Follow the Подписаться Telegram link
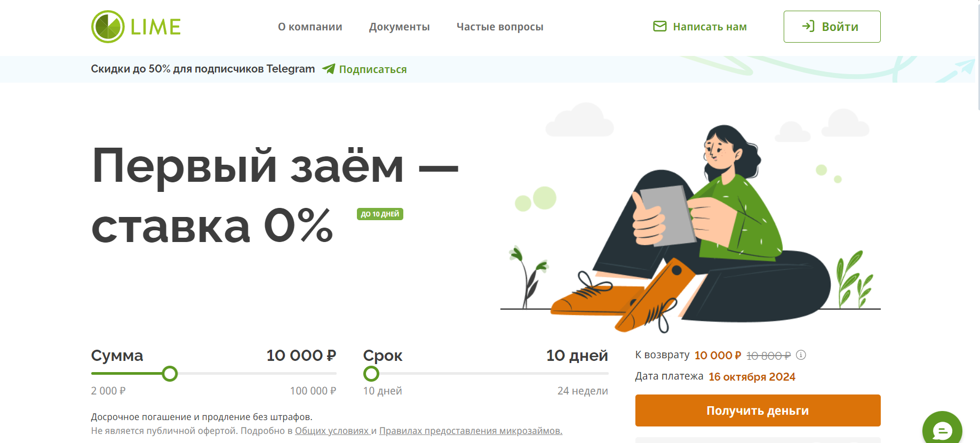The height and width of the screenshot is (443, 980). (x=373, y=69)
